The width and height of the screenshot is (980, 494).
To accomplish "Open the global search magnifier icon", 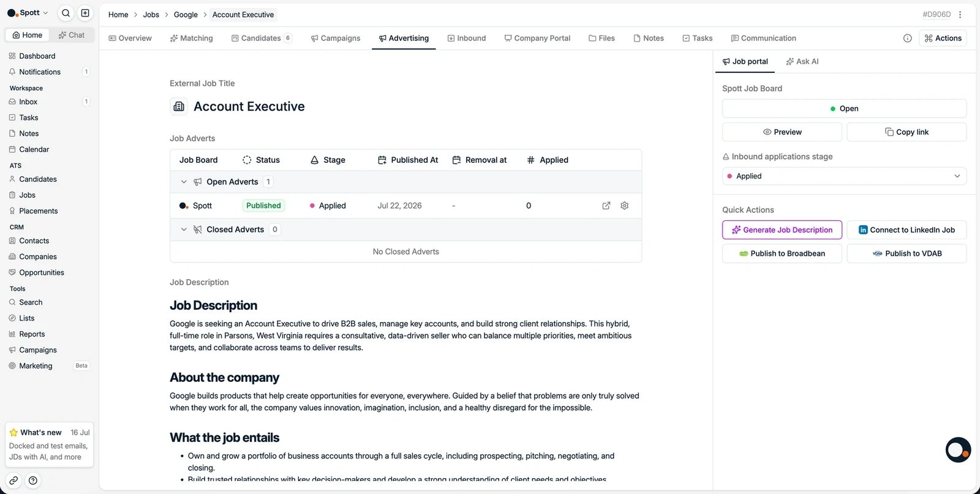I will tap(66, 13).
